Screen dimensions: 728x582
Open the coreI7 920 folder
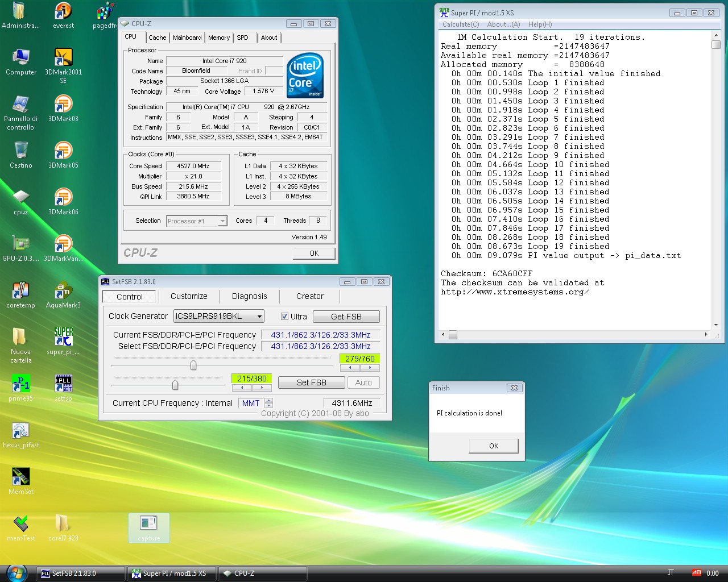click(63, 528)
